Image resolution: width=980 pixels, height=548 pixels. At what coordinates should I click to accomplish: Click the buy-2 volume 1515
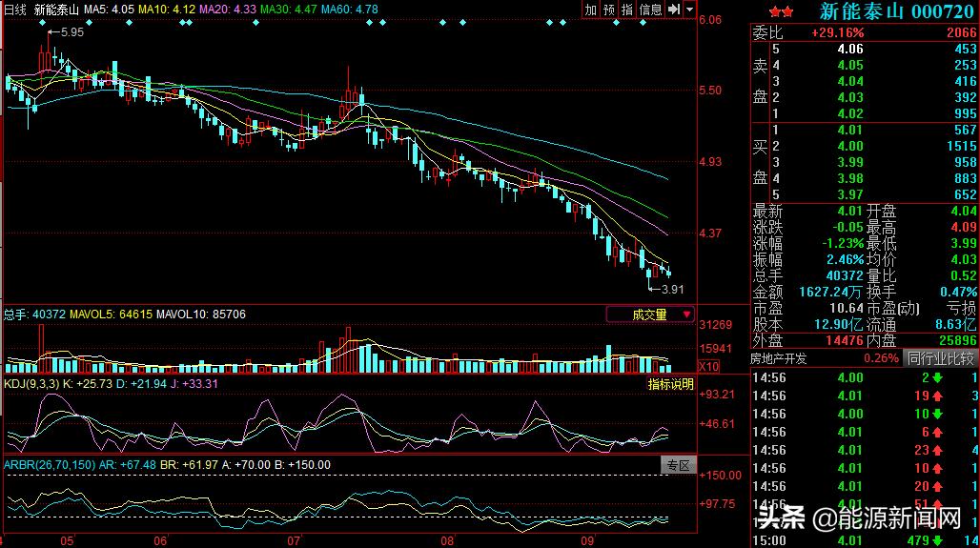[961, 146]
